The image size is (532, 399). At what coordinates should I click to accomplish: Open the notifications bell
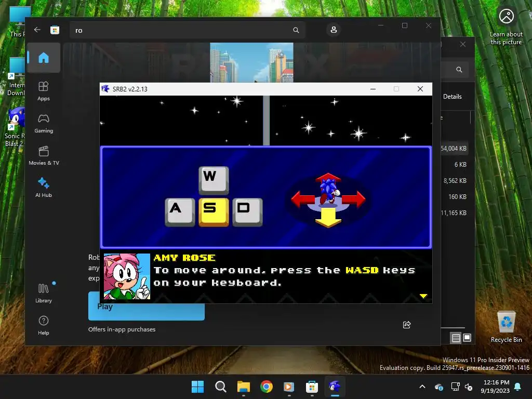tap(518, 387)
